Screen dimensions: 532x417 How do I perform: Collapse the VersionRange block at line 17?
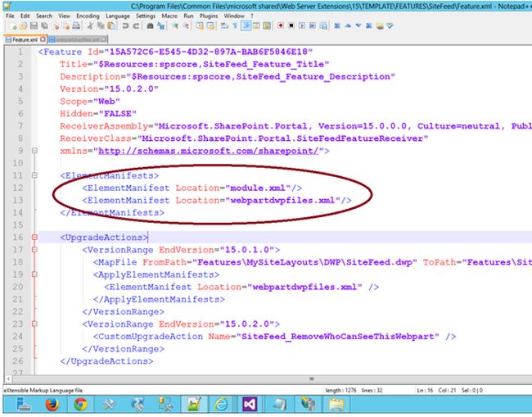click(x=34, y=250)
